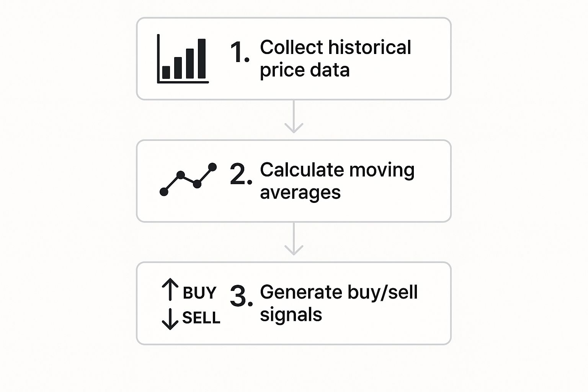Click the last dot of line graph
588x392 pixels.
tap(212, 167)
